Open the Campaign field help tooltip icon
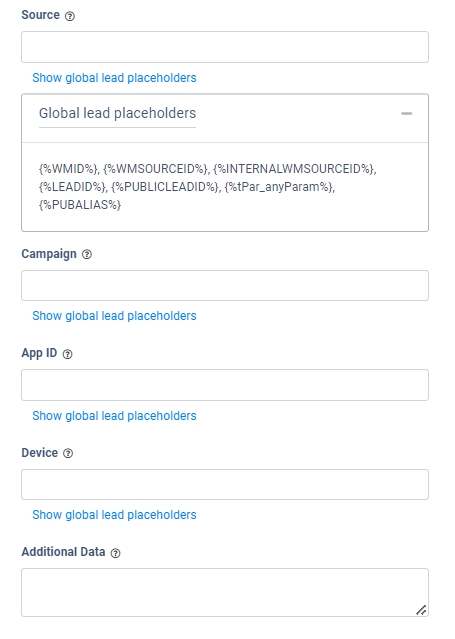This screenshot has height=639, width=455. coord(87,254)
